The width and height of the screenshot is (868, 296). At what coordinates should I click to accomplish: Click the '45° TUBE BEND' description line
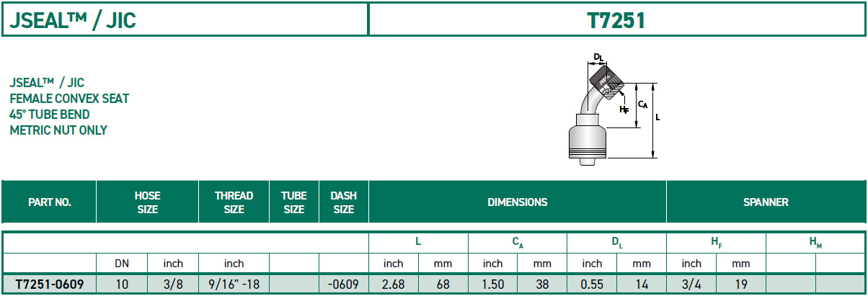click(50, 115)
